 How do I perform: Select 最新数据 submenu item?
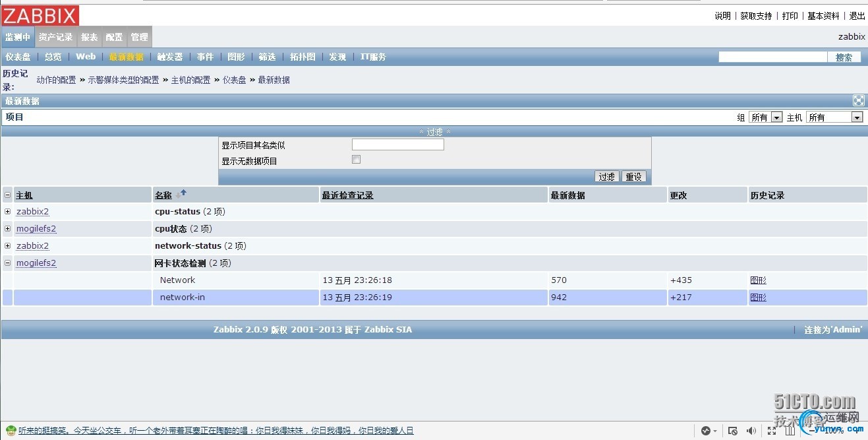pos(127,57)
